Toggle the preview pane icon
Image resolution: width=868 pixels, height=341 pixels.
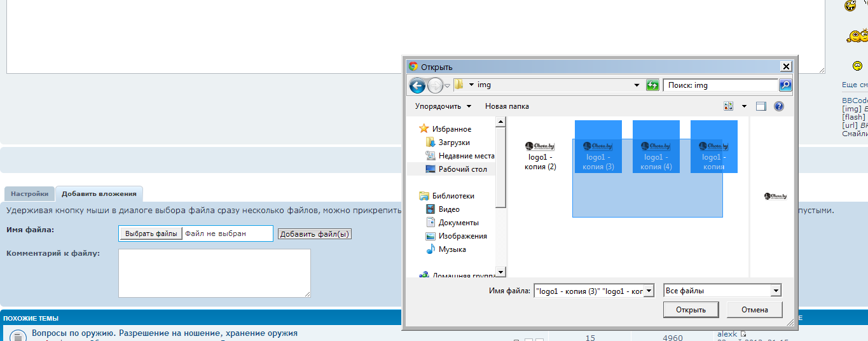(761, 106)
